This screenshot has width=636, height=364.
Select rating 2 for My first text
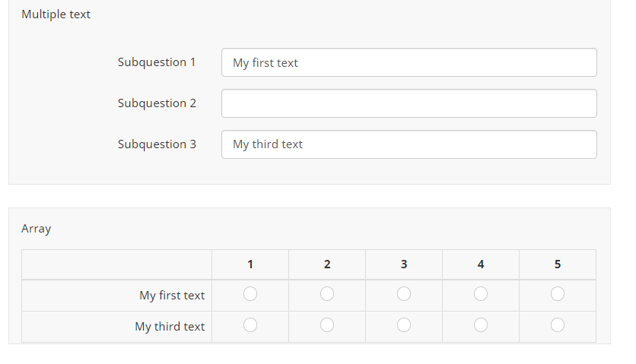(x=327, y=293)
